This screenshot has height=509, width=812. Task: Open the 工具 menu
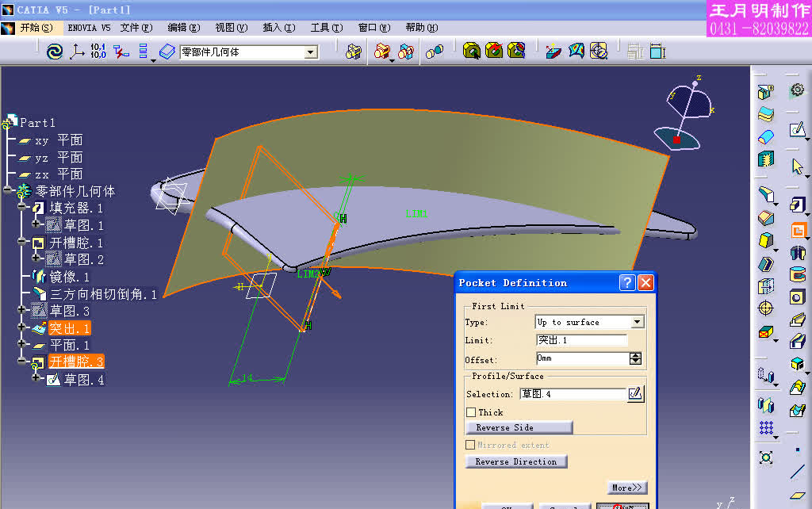pos(327,28)
